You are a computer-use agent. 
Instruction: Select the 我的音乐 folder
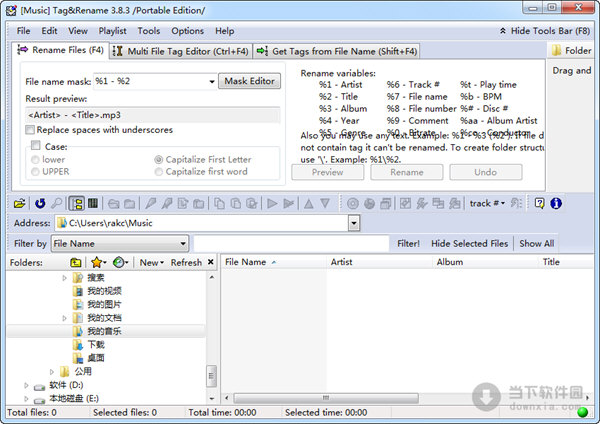(104, 331)
